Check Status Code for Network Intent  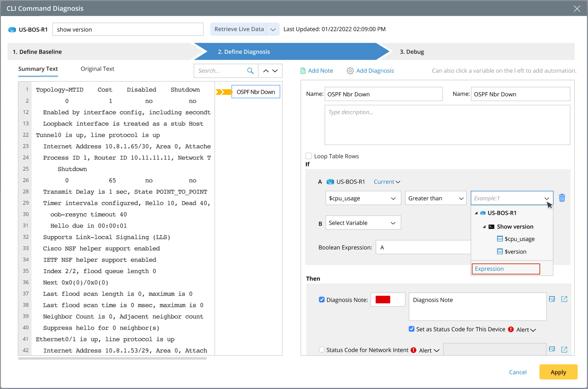[x=321, y=350]
